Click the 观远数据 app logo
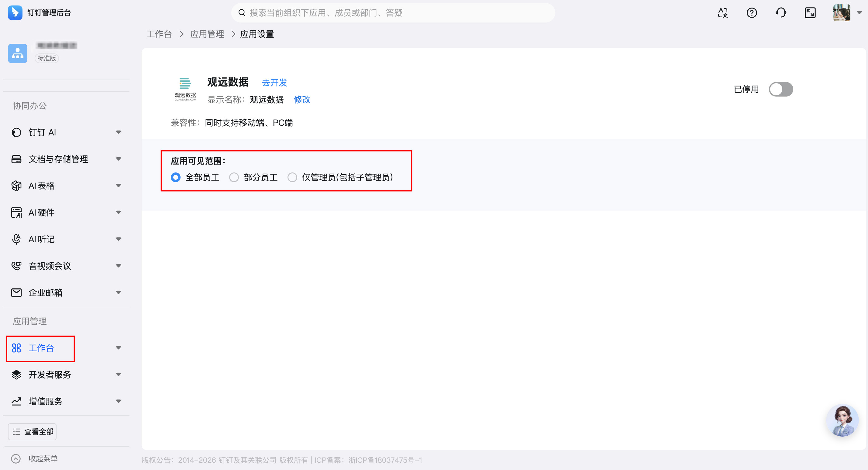This screenshot has height=470, width=868. pos(185,89)
